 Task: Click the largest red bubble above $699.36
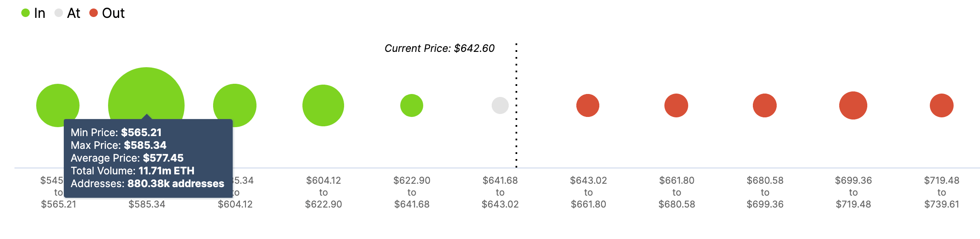coord(853,105)
